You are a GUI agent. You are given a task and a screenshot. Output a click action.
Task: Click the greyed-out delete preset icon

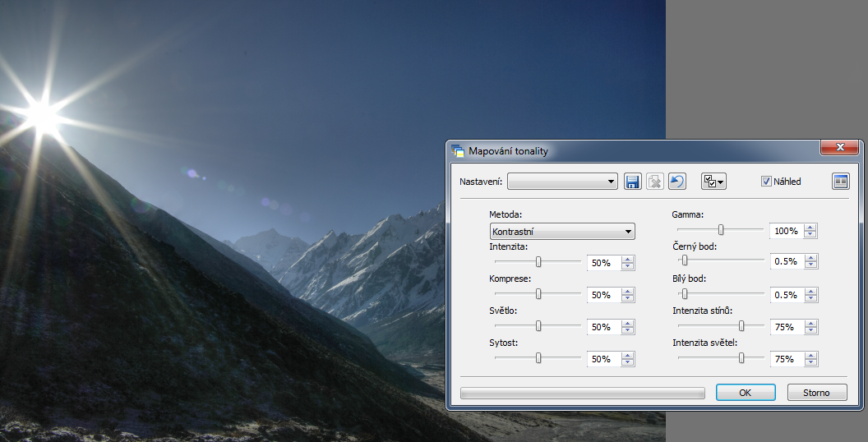pyautogui.click(x=655, y=182)
